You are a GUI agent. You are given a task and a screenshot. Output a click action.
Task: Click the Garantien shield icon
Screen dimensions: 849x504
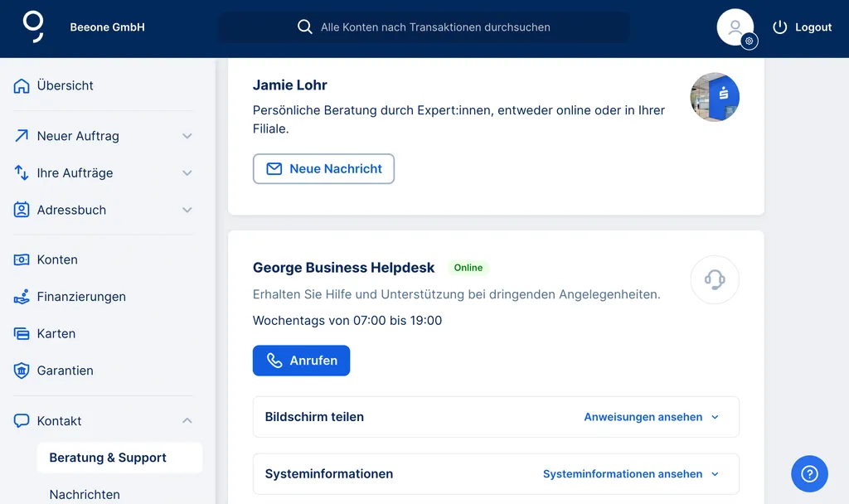pyautogui.click(x=22, y=371)
